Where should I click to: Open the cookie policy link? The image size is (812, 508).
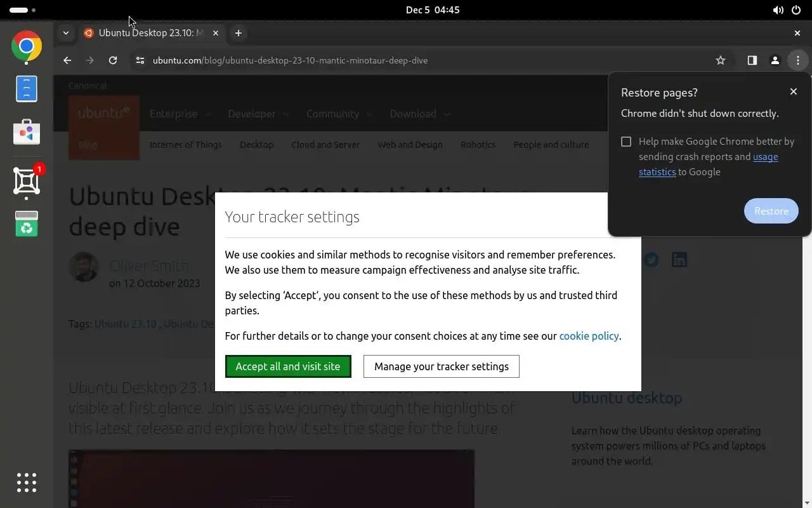[589, 336]
